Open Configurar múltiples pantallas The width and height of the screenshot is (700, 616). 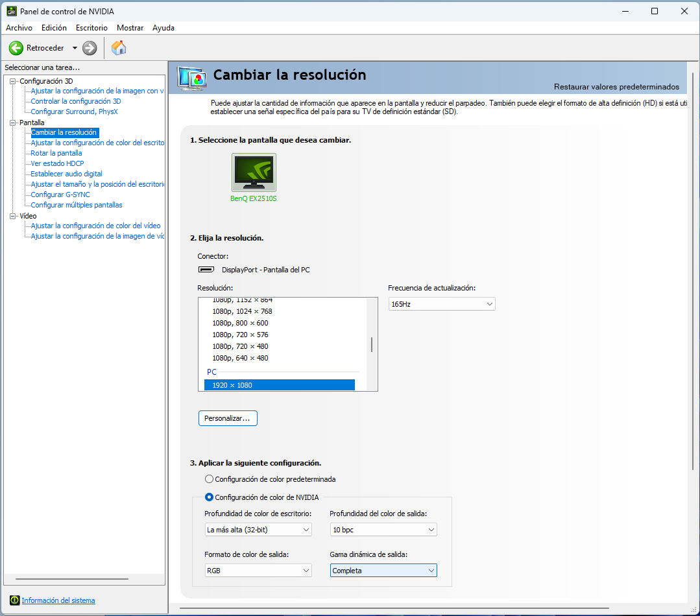point(77,205)
